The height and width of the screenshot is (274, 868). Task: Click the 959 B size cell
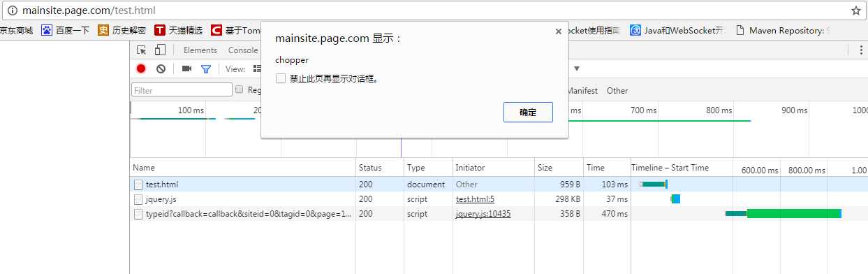pos(559,185)
